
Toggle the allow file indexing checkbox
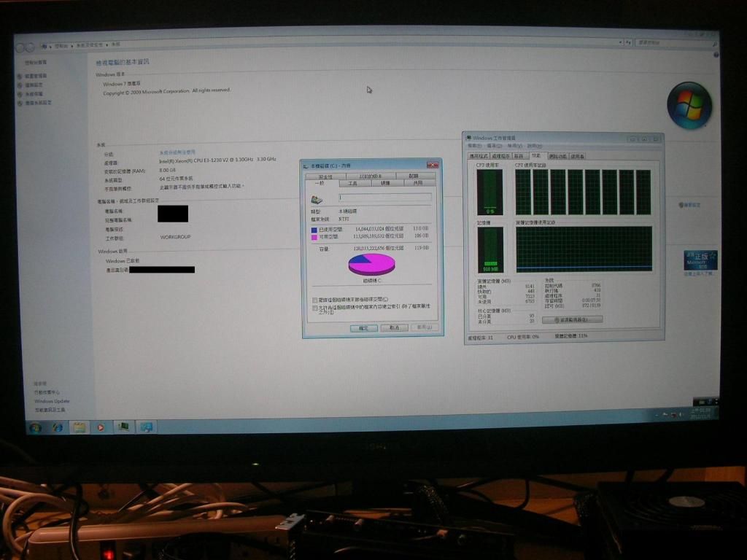pos(314,308)
